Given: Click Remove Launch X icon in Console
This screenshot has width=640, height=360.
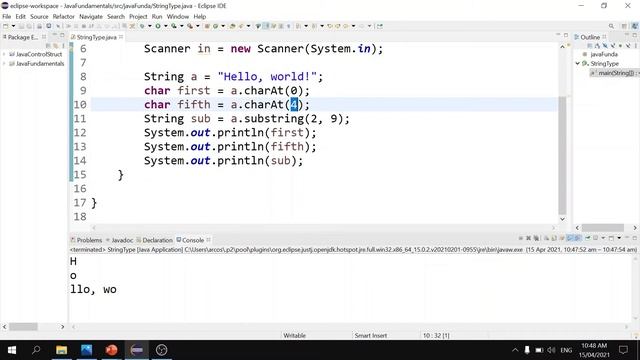Looking at the screenshot, I should [x=529, y=238].
